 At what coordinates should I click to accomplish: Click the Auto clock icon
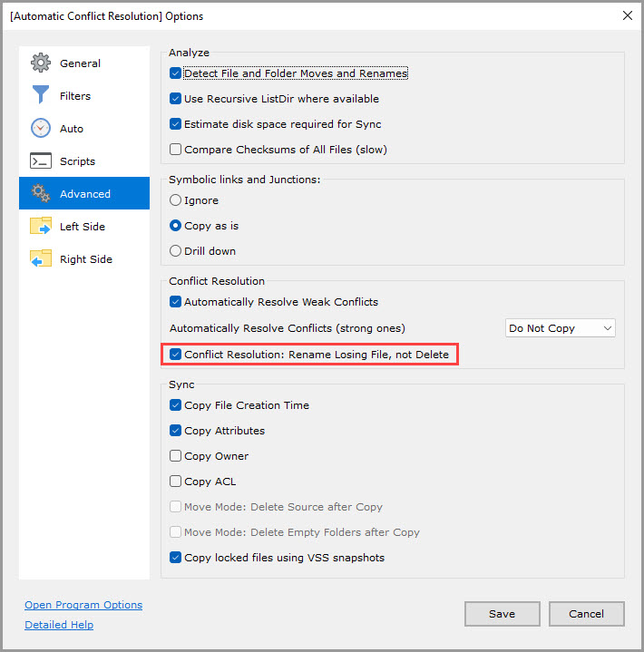[x=40, y=128]
